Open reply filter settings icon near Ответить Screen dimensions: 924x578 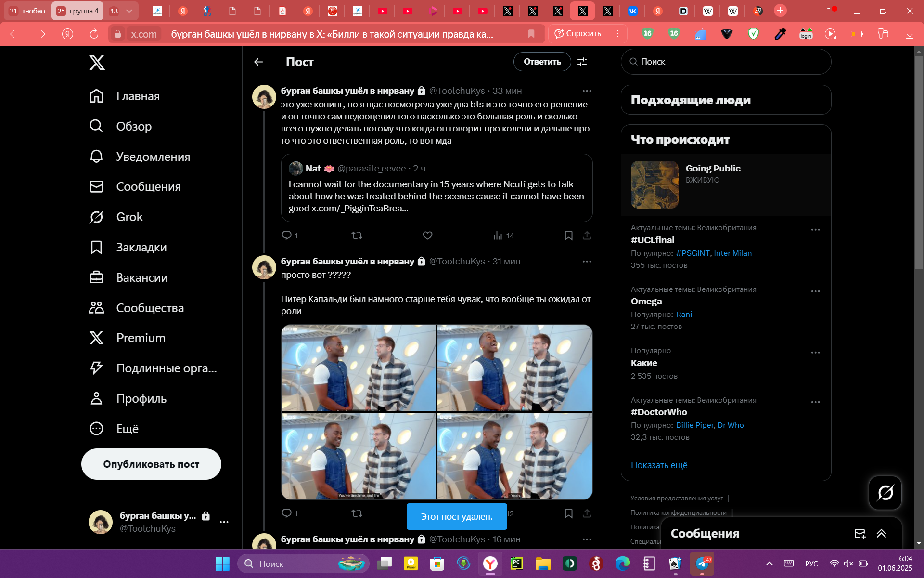(582, 62)
